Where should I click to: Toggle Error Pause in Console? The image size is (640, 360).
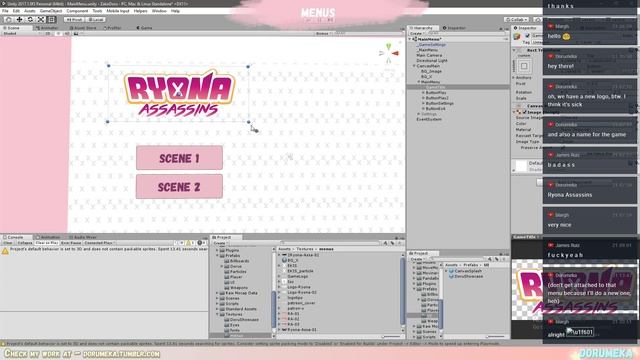pos(71,243)
